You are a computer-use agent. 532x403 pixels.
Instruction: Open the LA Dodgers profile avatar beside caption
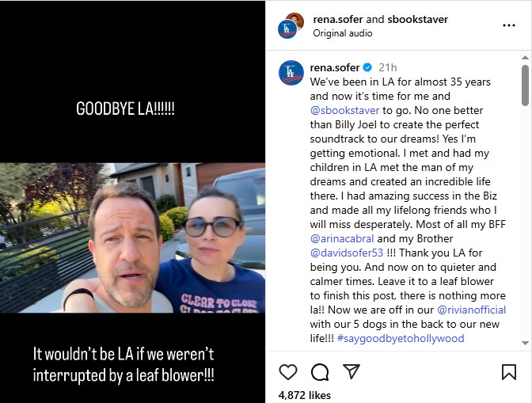click(x=291, y=73)
